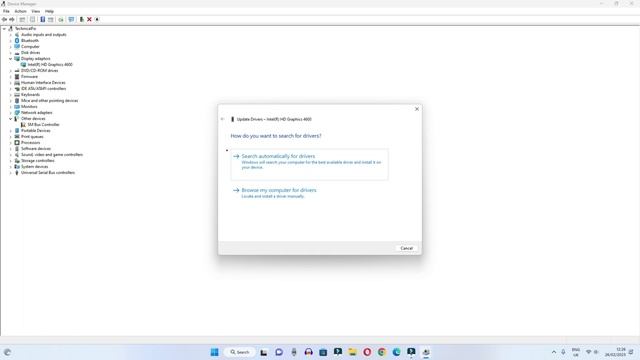
Task: Click the green update driver toolbar icon
Action: coord(82,20)
